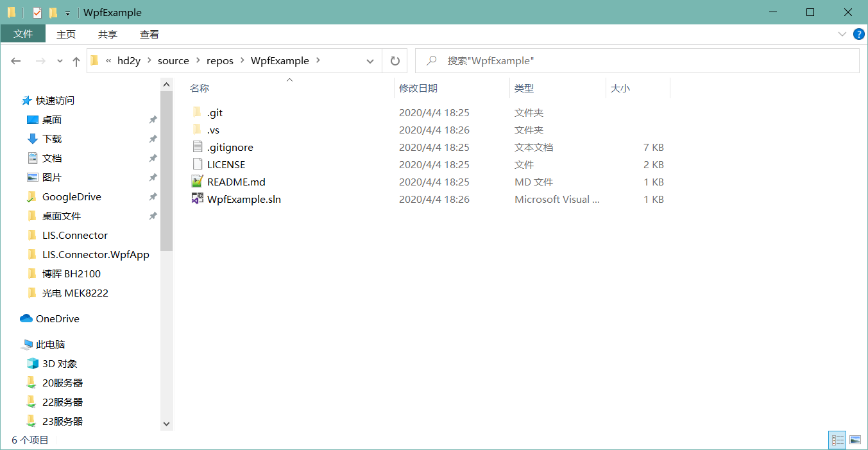This screenshot has height=450, width=868.
Task: Unpin the 文档 quick access pin
Action: point(153,158)
